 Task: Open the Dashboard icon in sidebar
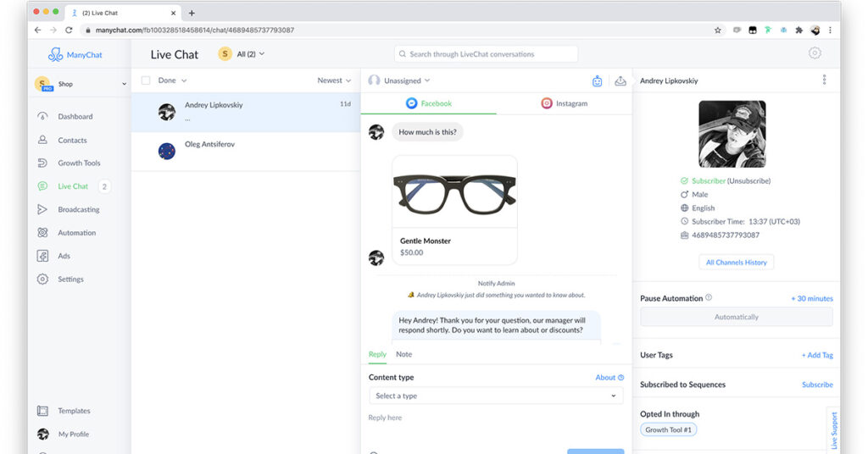pyautogui.click(x=42, y=117)
